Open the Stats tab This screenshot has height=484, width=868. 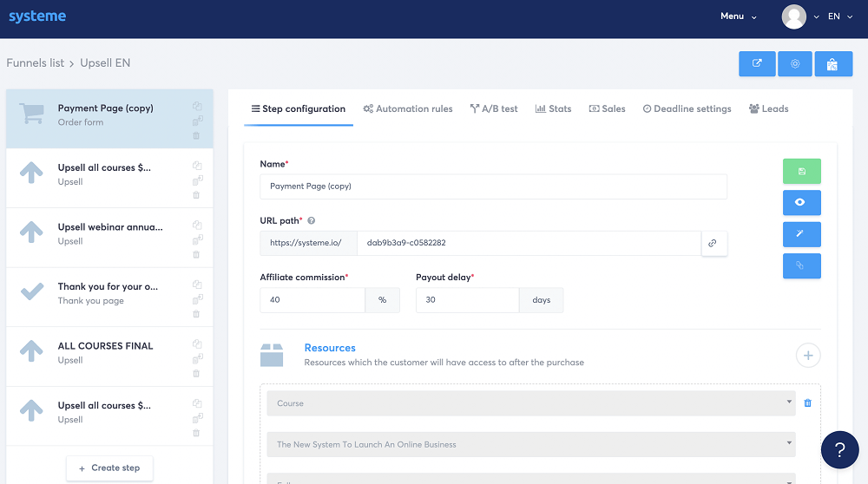point(553,109)
